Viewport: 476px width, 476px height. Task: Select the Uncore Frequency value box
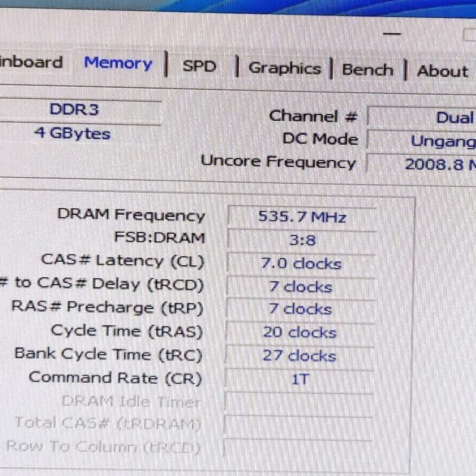422,164
